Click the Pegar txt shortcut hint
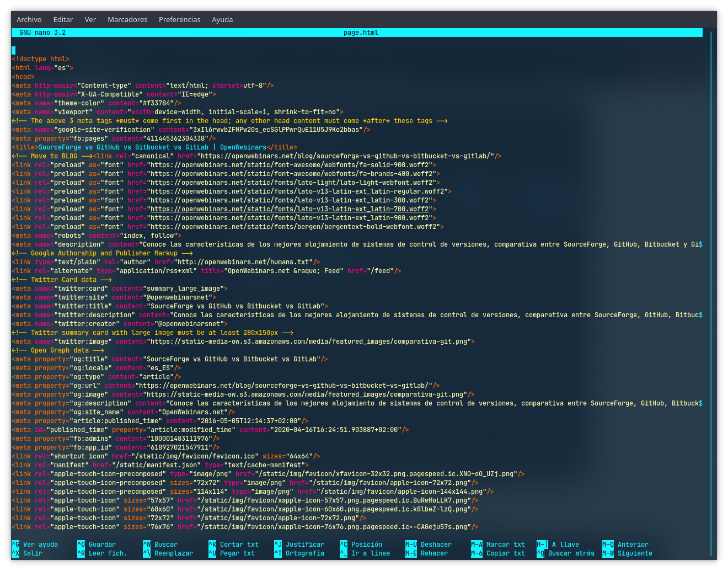The image size is (728, 571). coord(232,553)
